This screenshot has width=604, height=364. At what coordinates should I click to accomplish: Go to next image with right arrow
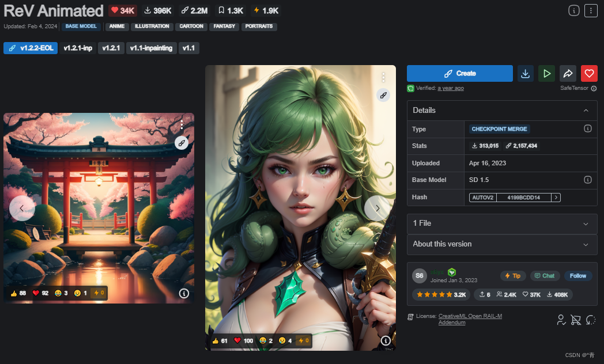pos(377,208)
